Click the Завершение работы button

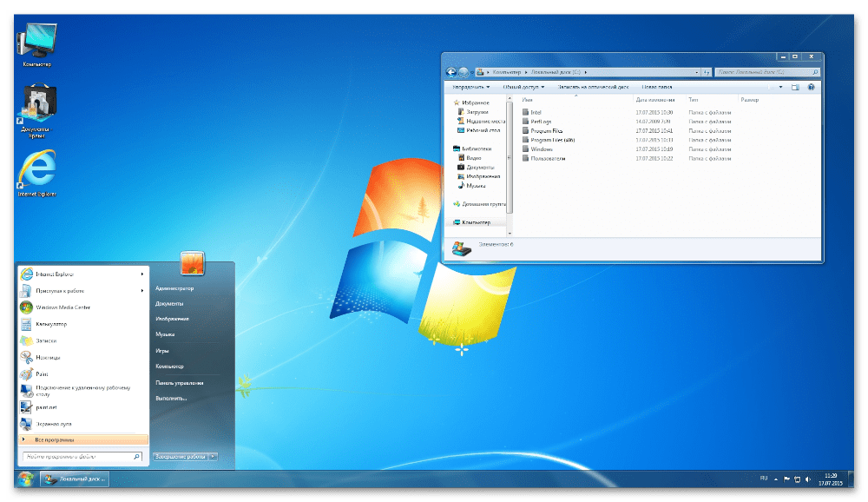pos(180,456)
